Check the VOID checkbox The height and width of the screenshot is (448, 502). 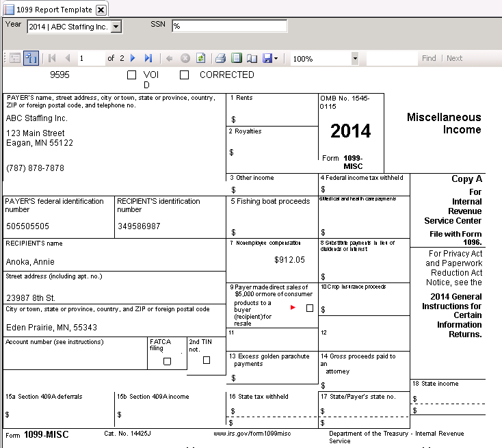(131, 75)
